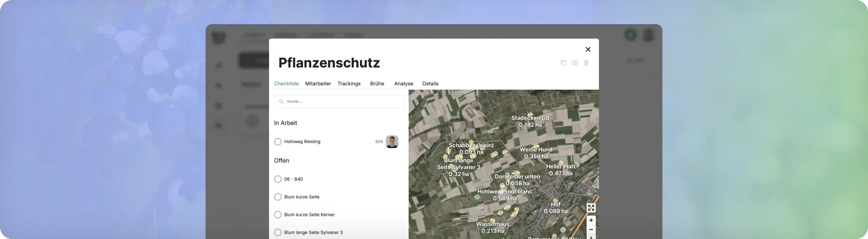This screenshot has height=239, width=868.
Task: Click the Weiße Hund map marker
Action: click(536, 147)
